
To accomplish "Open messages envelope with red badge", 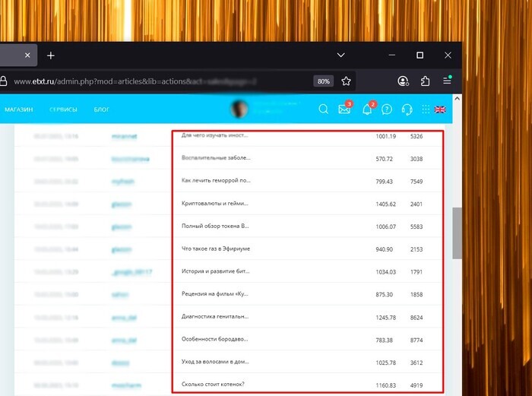I will tap(344, 109).
